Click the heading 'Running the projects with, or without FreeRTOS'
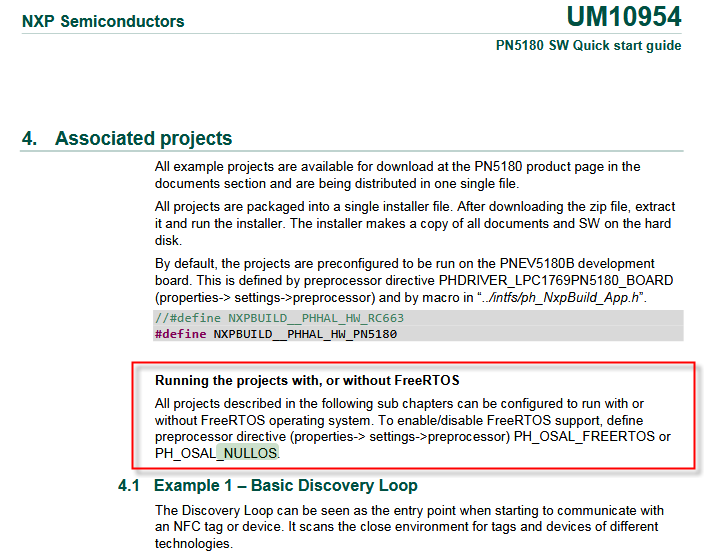 pyautogui.click(x=307, y=381)
